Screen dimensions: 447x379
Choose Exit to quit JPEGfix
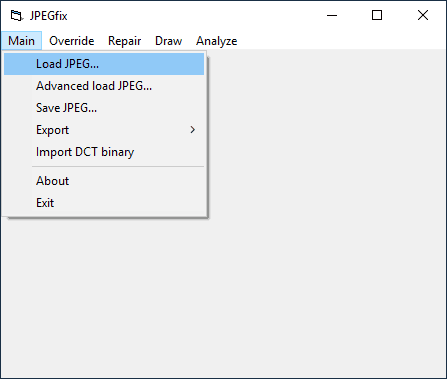(x=104, y=203)
